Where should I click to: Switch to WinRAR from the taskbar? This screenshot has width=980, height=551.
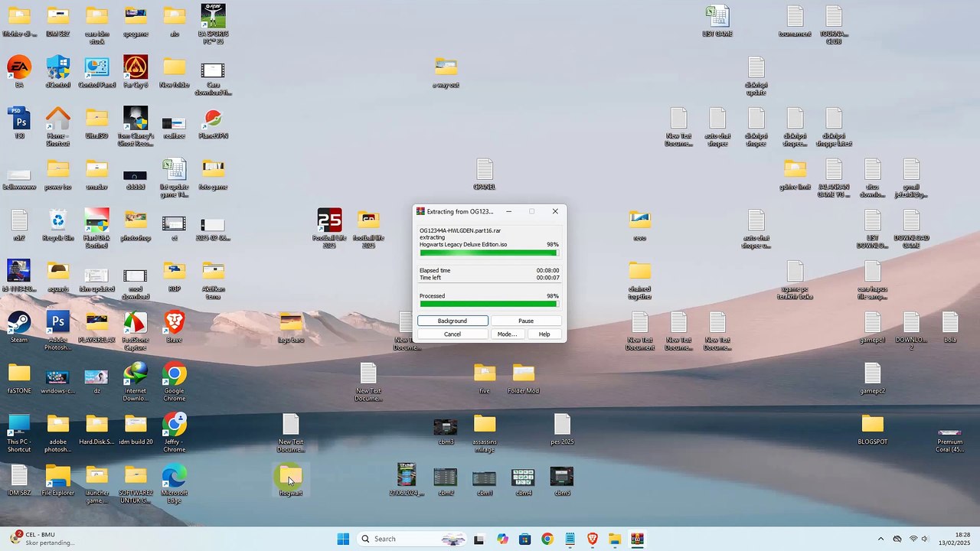[x=637, y=539]
